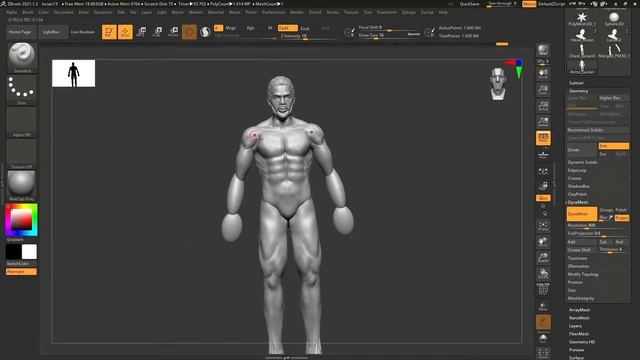Toggle the Floor grid button
The image size is (640, 360).
click(x=543, y=155)
